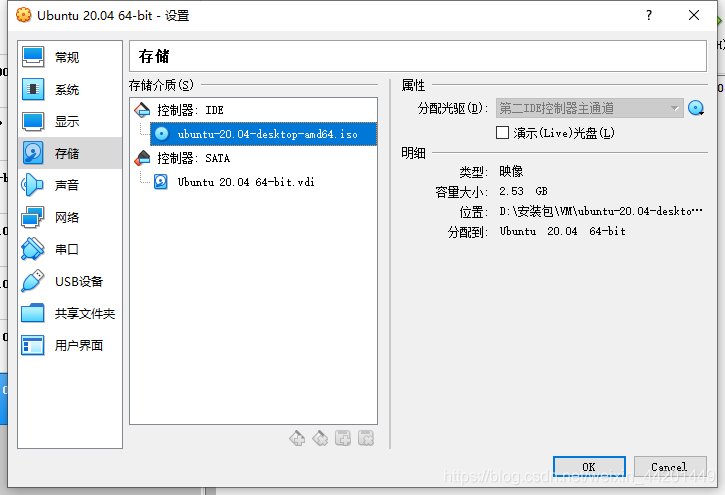Click the USB plug icon beside USB设备
The width and height of the screenshot is (725, 495).
click(x=32, y=281)
